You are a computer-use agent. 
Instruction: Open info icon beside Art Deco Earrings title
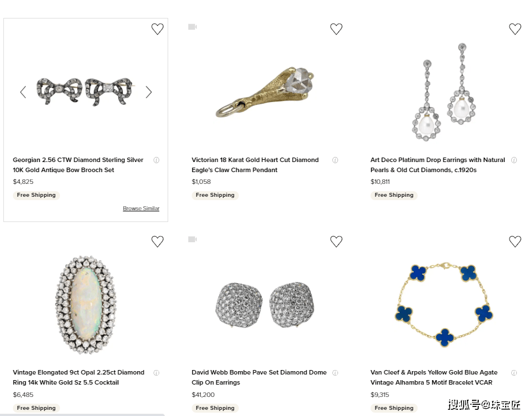(x=514, y=160)
